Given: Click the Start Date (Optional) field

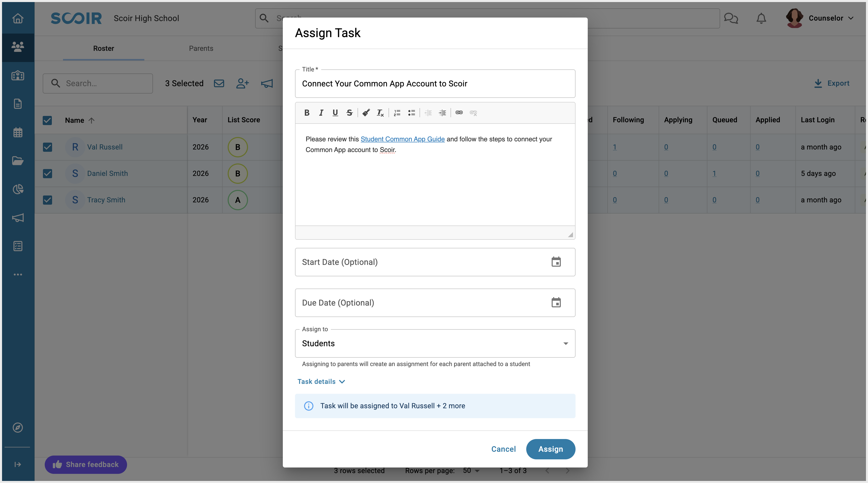Looking at the screenshot, I should coord(435,262).
